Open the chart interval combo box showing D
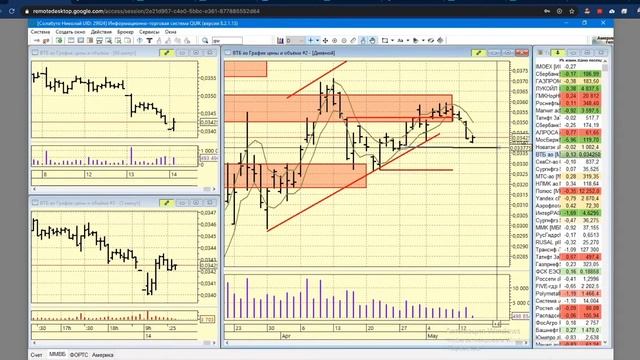 (295, 40)
